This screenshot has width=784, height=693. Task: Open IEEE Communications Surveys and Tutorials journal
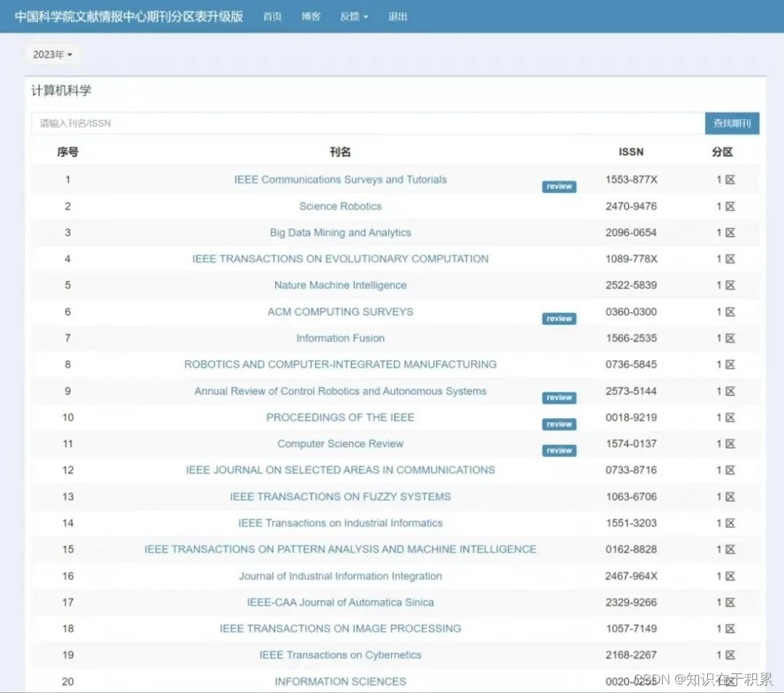[340, 179]
